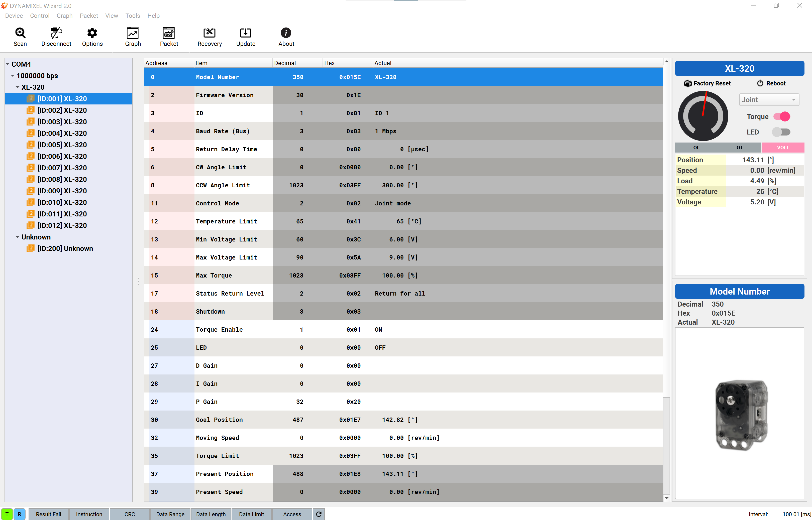812x521 pixels.
Task: Select device ID:200 Unknown icon
Action: click(30, 248)
